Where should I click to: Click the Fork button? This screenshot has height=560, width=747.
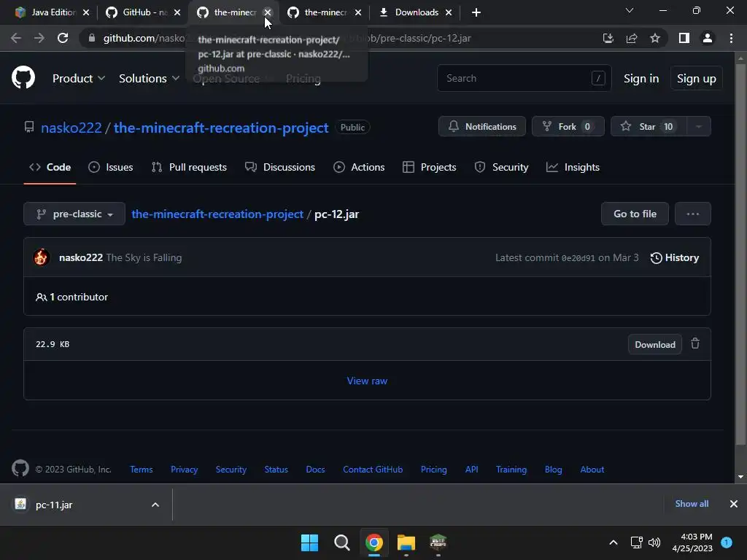pyautogui.click(x=568, y=126)
